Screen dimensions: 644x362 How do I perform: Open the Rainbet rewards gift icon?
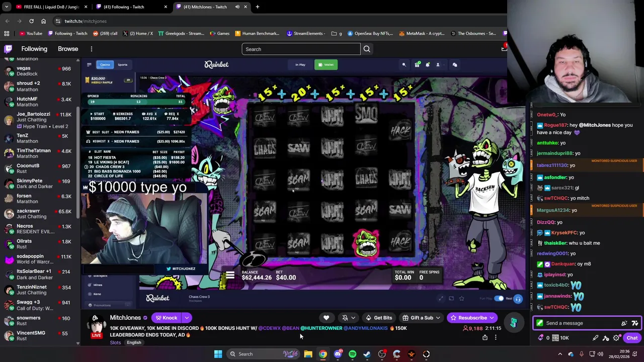[417, 64]
